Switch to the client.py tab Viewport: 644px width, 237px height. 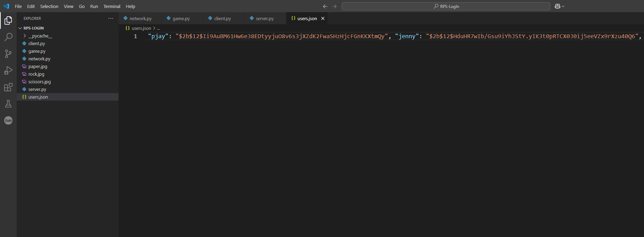tap(224, 18)
